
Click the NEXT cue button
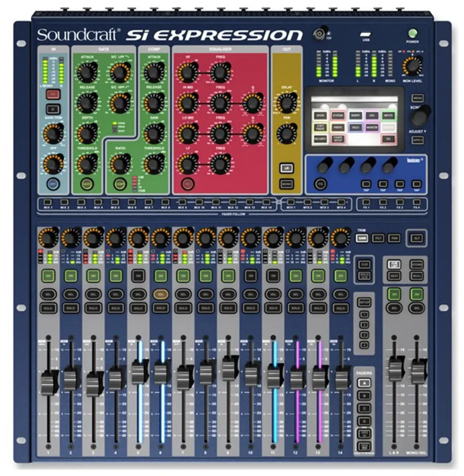click(x=394, y=275)
